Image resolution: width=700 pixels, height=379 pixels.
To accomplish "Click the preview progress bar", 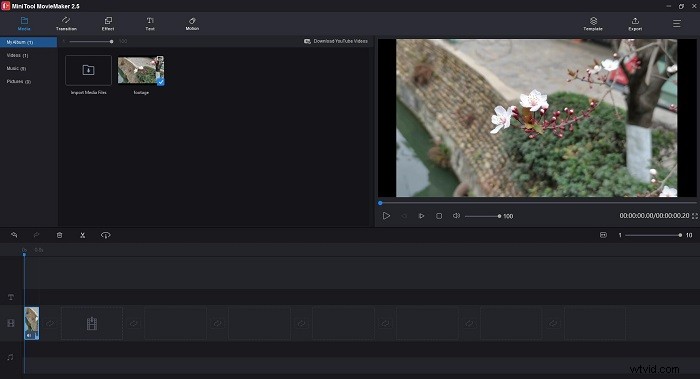I will (537, 203).
